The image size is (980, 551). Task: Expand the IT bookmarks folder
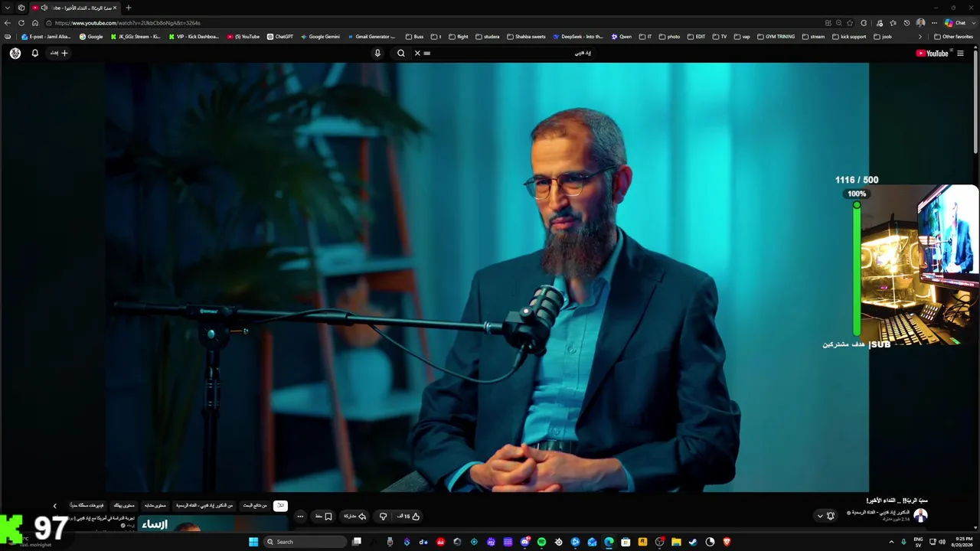[645, 37]
